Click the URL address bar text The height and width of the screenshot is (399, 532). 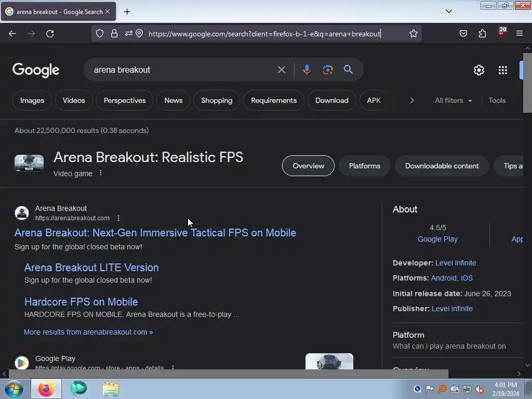tap(264, 34)
